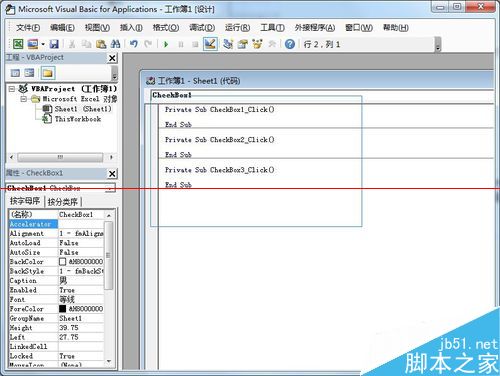The image size is (500, 376).
Task: Click the Insert UserForm toolbar icon
Action: (x=33, y=44)
